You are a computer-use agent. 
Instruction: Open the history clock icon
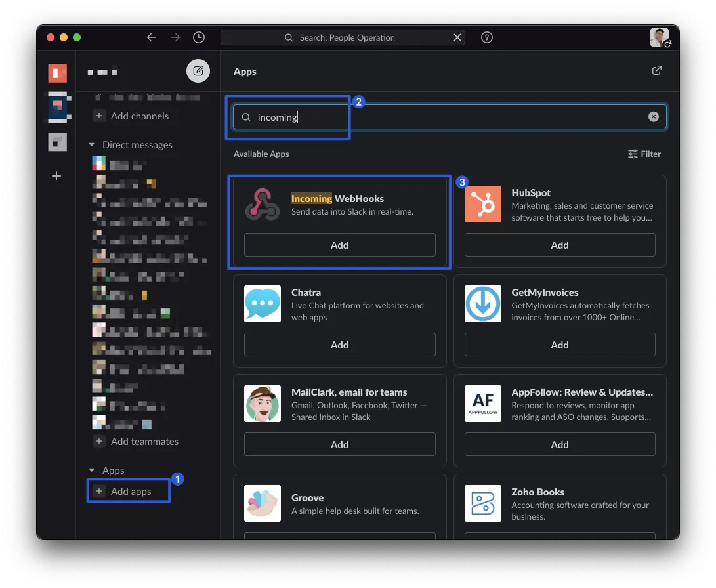click(199, 37)
